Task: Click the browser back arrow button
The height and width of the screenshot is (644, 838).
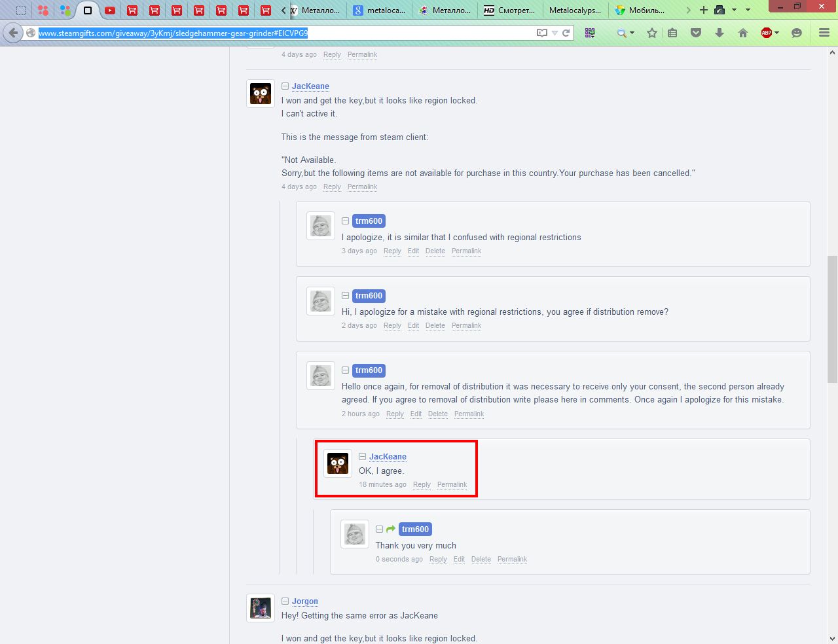Action: [x=13, y=33]
